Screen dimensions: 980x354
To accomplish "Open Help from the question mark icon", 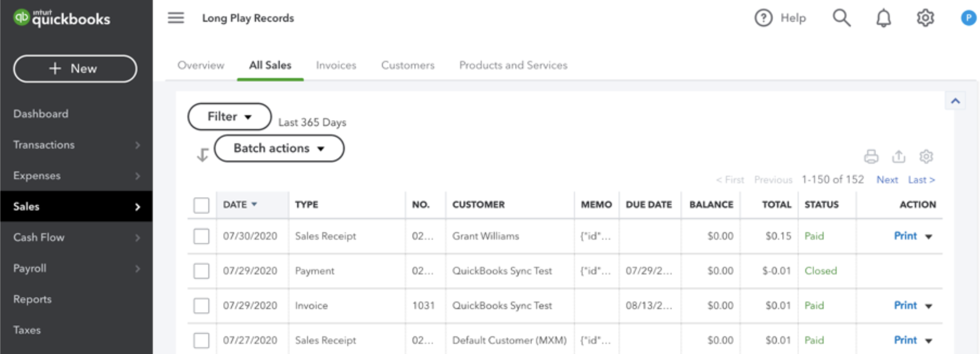I will point(763,18).
